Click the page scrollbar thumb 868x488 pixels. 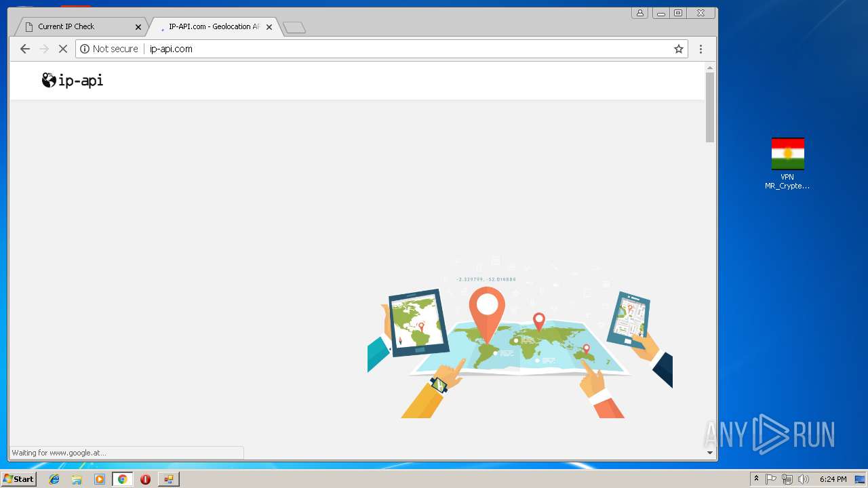click(710, 107)
